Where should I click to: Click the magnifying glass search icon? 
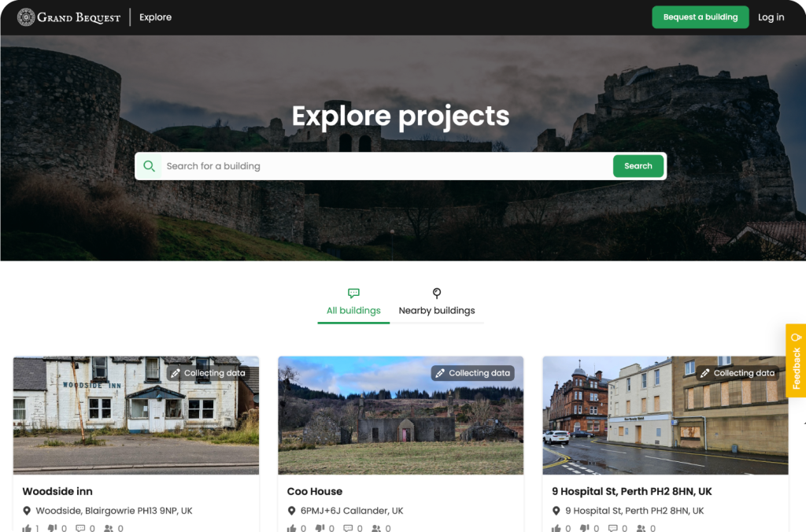tap(149, 166)
